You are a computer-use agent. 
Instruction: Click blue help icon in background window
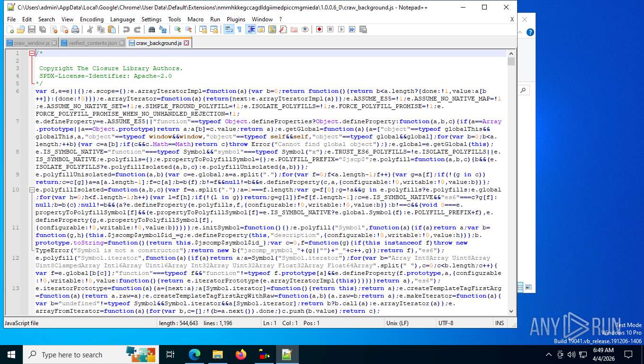pos(530,32)
